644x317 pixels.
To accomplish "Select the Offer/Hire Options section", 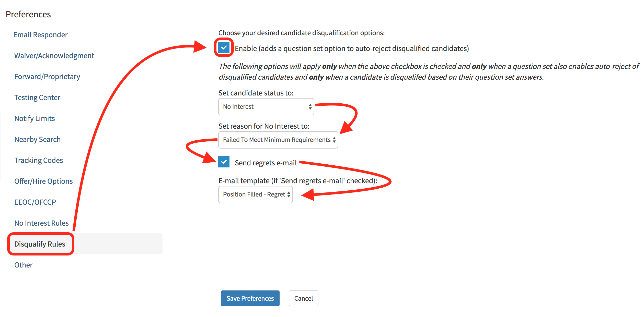I will (43, 181).
